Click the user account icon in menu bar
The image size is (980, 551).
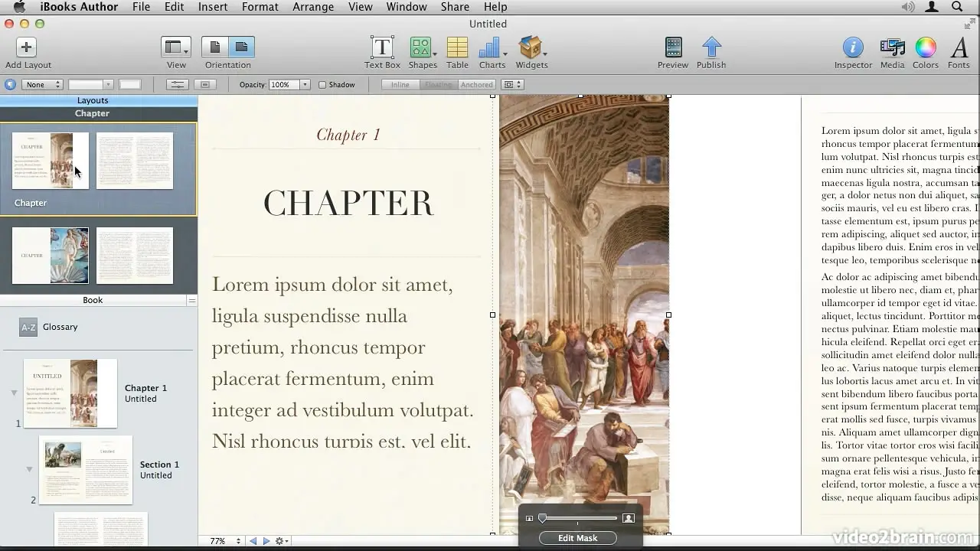932,7
